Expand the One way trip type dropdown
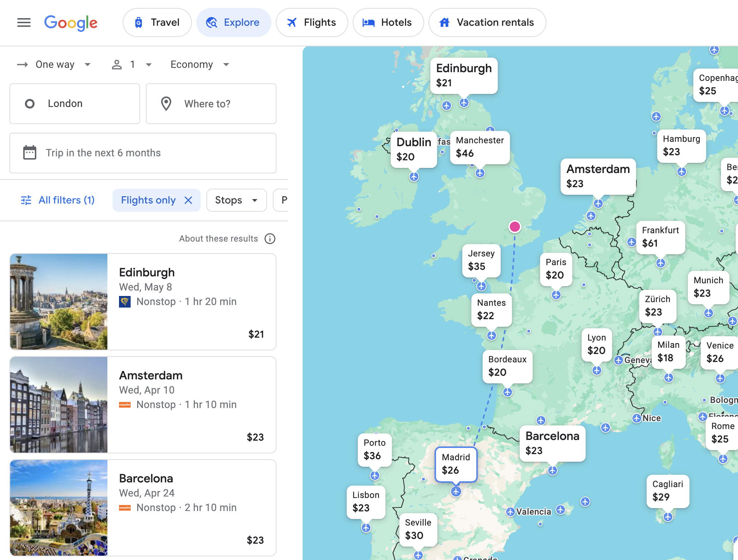The image size is (738, 560). 54,65
